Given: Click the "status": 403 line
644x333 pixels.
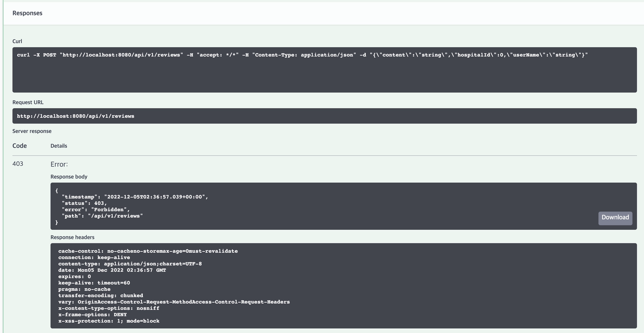Looking at the screenshot, I should pyautogui.click(x=84, y=203).
